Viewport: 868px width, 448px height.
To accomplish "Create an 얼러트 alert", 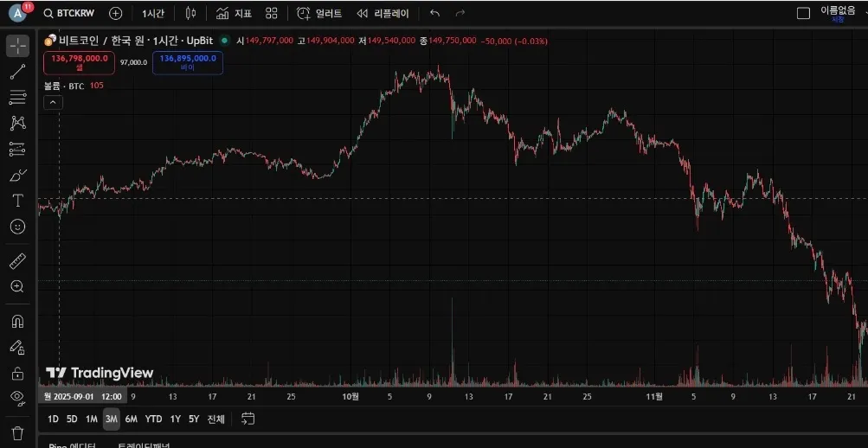I will [x=319, y=13].
